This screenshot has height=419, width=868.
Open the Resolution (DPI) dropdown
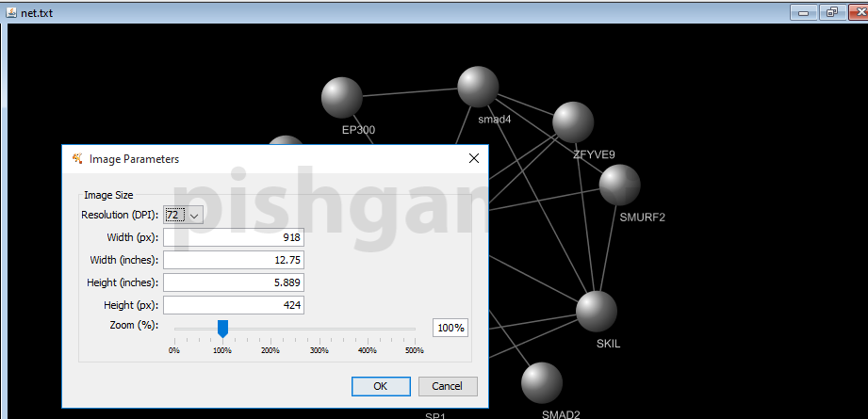(x=194, y=215)
